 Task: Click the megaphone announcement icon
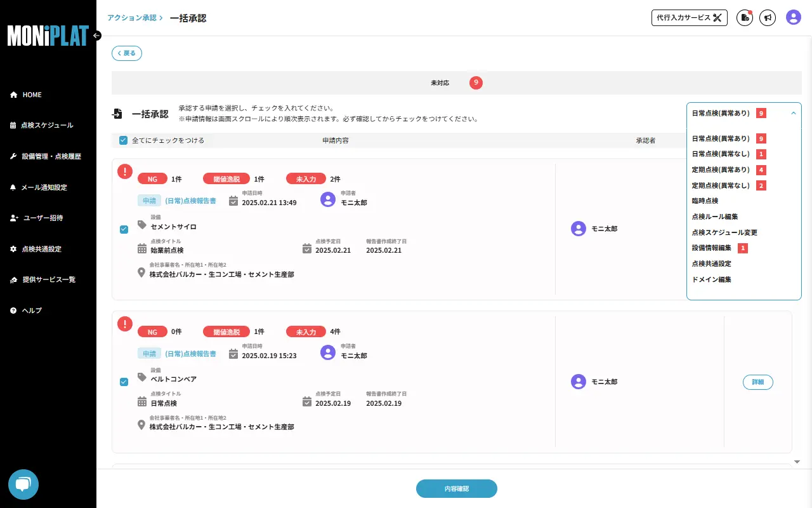pyautogui.click(x=768, y=18)
